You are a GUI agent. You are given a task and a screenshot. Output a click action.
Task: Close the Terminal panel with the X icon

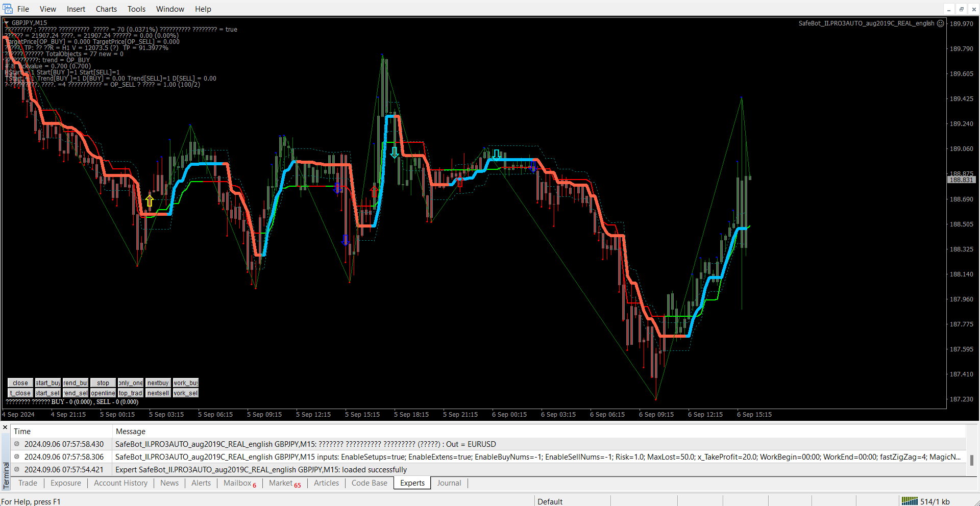pyautogui.click(x=5, y=427)
